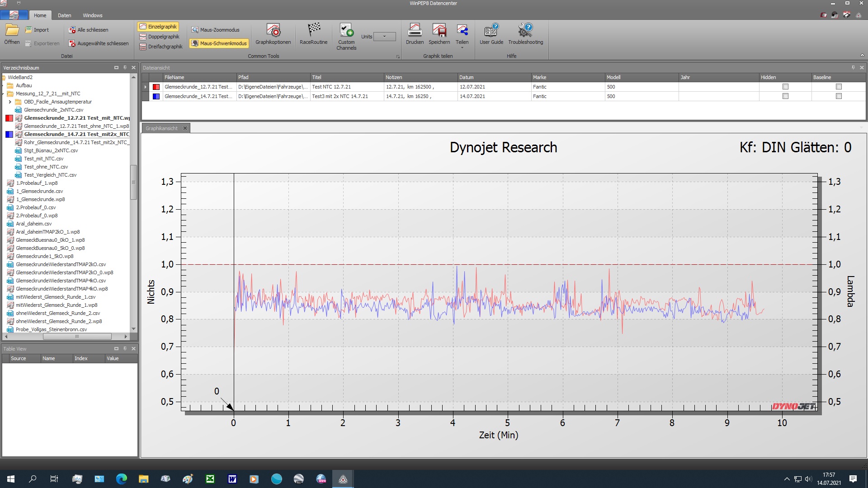Viewport: 868px width, 488px height.
Task: Click red color swatch of first file row
Action: 156,87
